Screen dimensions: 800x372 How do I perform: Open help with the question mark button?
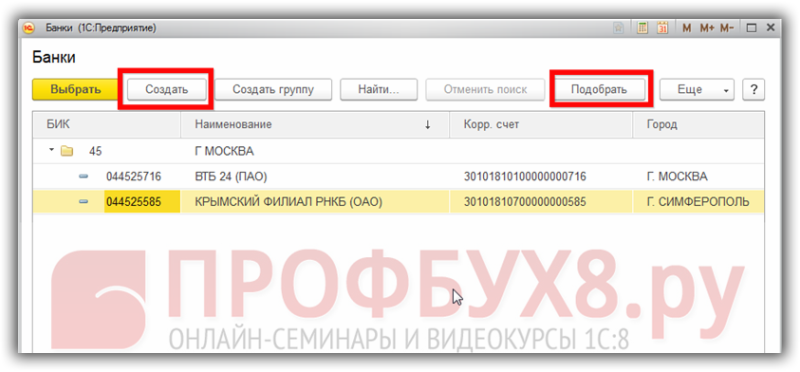click(x=753, y=89)
